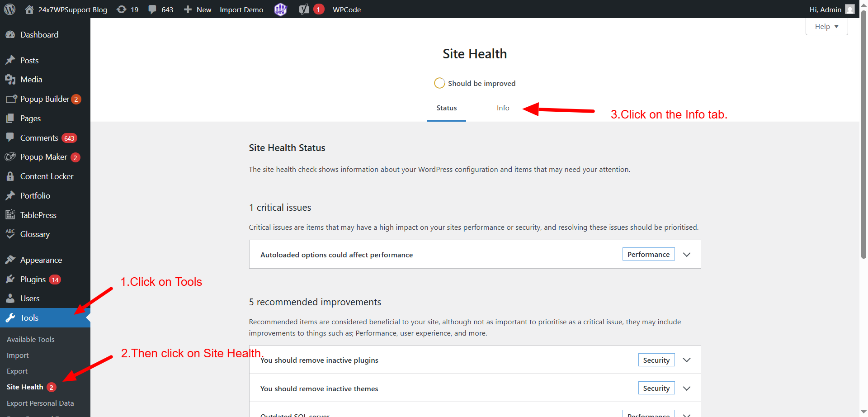Switch to the Info tab
The image size is (868, 417).
[503, 108]
